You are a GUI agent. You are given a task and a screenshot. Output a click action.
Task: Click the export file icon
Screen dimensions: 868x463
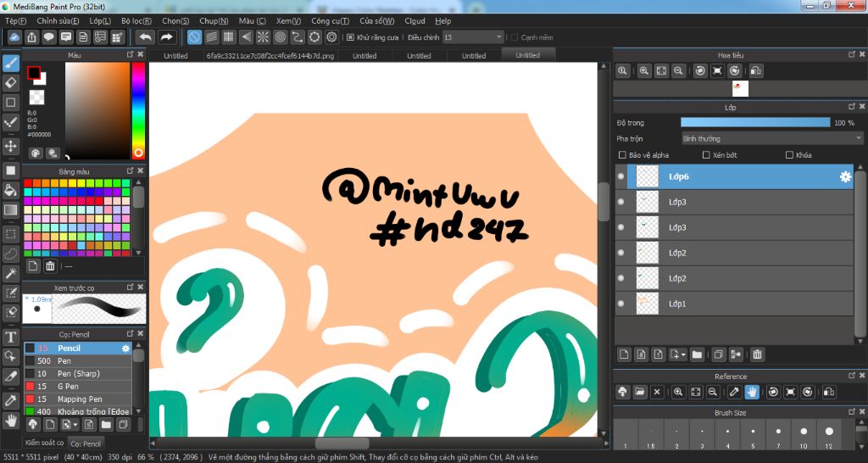pos(31,37)
